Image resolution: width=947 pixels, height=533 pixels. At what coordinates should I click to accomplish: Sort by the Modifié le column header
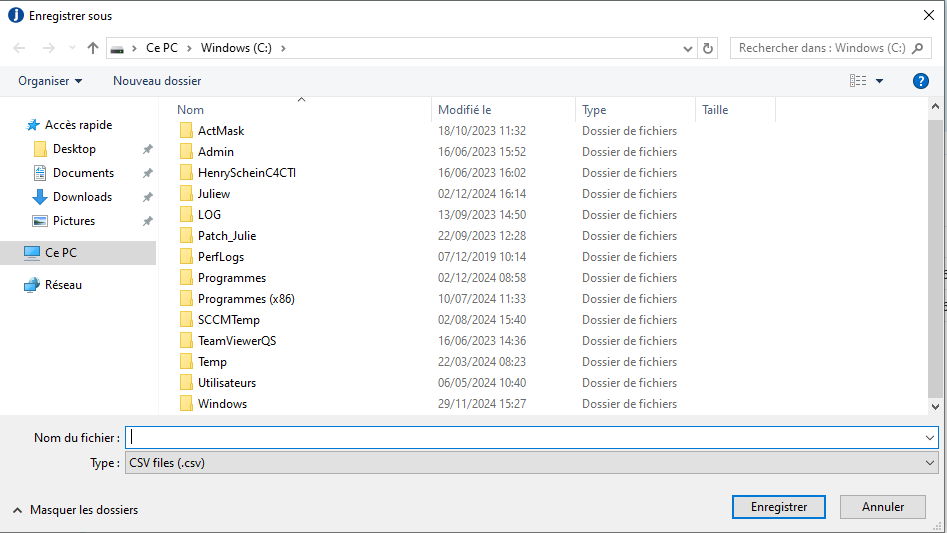click(464, 110)
